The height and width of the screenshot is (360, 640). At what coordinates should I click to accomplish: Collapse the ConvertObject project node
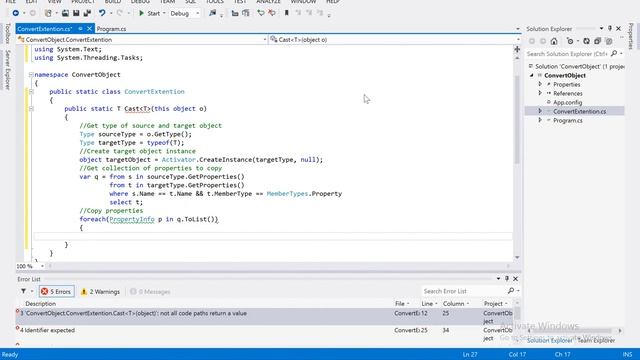point(531,76)
